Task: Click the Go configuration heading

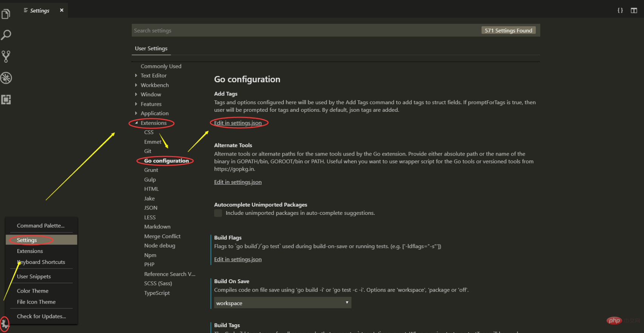Action: [247, 79]
